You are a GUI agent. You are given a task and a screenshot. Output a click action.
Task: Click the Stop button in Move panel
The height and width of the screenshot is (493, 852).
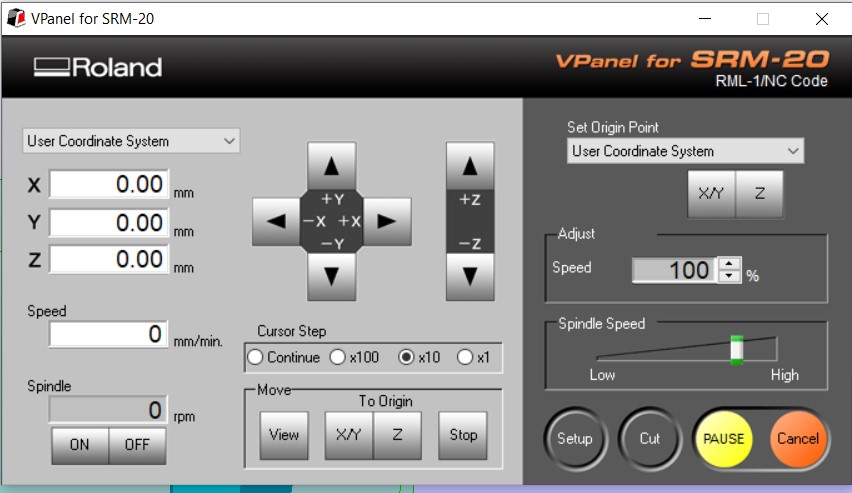click(x=463, y=435)
